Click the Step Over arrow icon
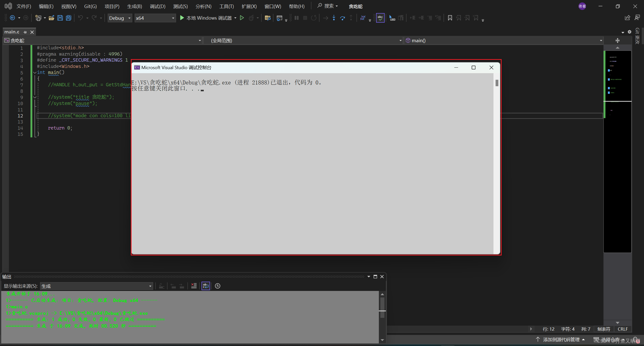644x346 pixels. tap(342, 18)
